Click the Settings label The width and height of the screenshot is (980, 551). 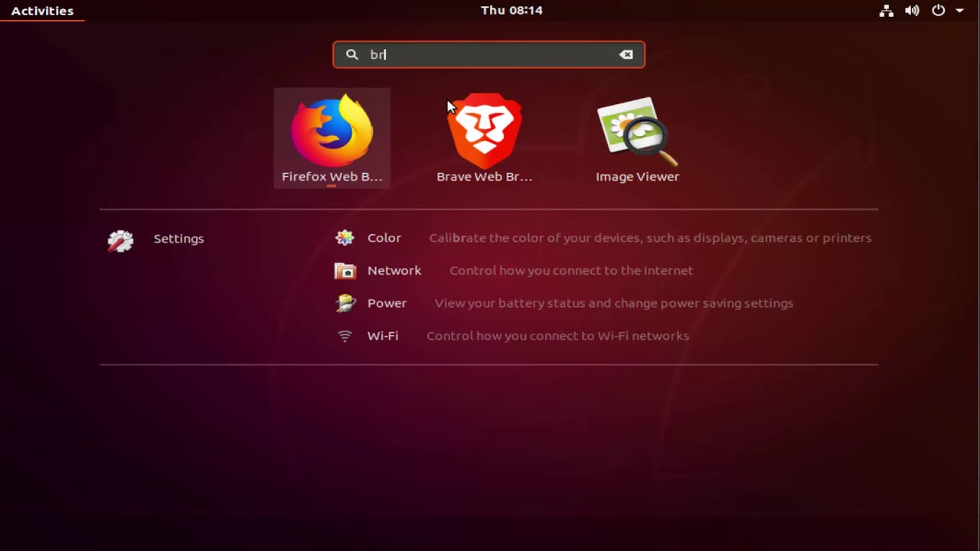point(178,239)
